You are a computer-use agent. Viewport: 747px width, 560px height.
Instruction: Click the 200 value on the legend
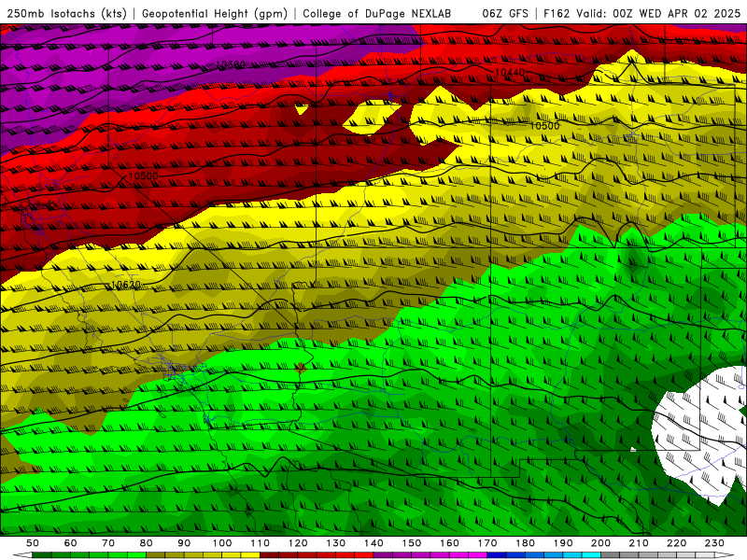600,543
